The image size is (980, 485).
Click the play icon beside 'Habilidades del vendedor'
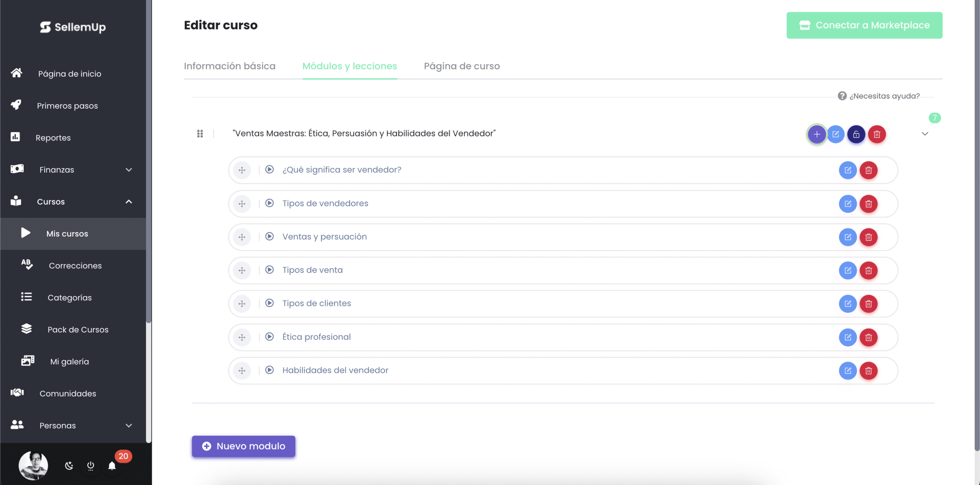(269, 370)
